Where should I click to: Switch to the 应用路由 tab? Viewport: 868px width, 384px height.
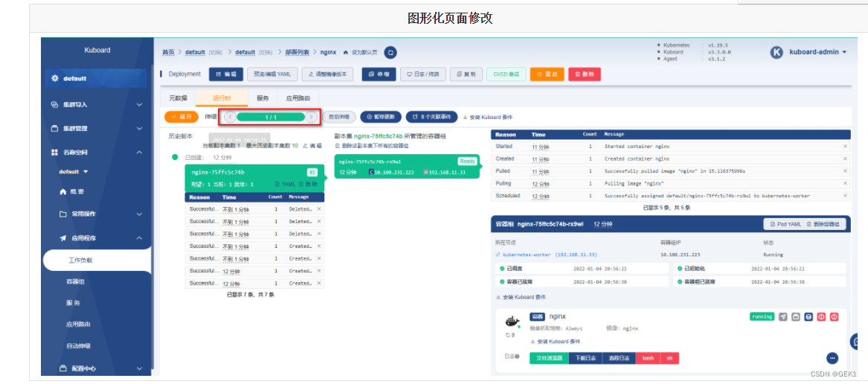[x=296, y=98]
